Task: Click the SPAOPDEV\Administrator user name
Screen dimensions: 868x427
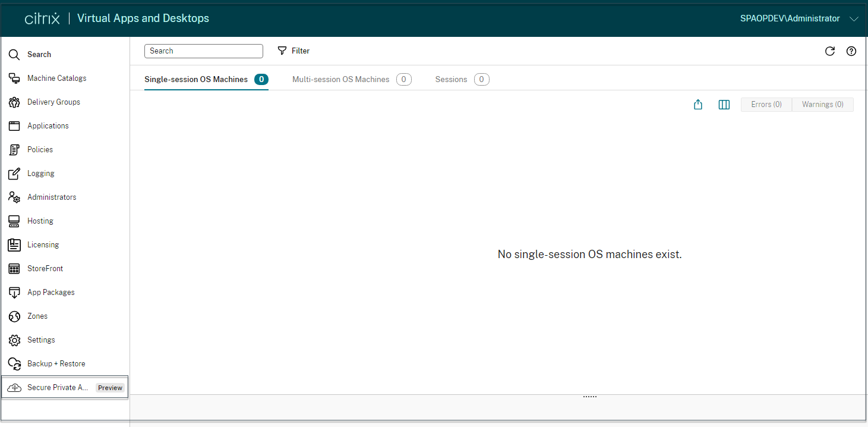Action: (x=790, y=18)
